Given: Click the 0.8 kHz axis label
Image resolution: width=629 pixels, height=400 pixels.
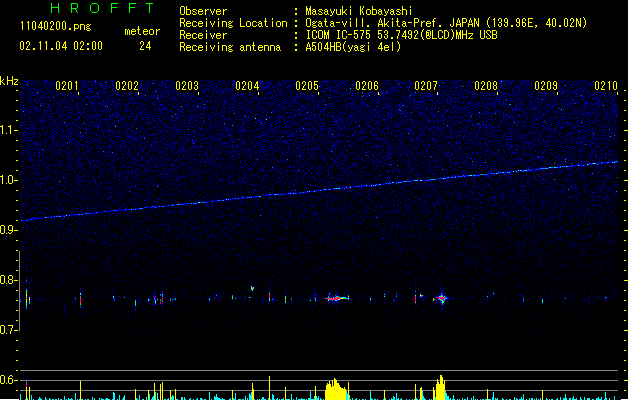Looking at the screenshot, I should [9, 280].
